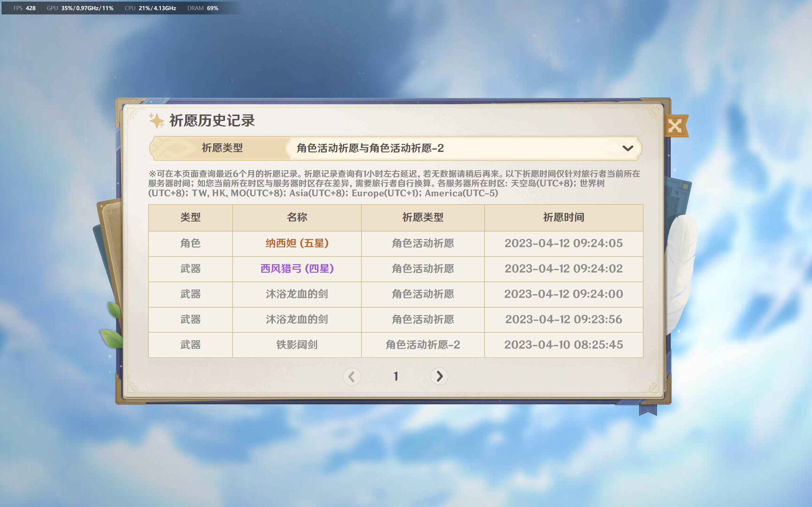Screen dimensions: 812x507
Task: Click the 类型 column header
Action: [190, 217]
